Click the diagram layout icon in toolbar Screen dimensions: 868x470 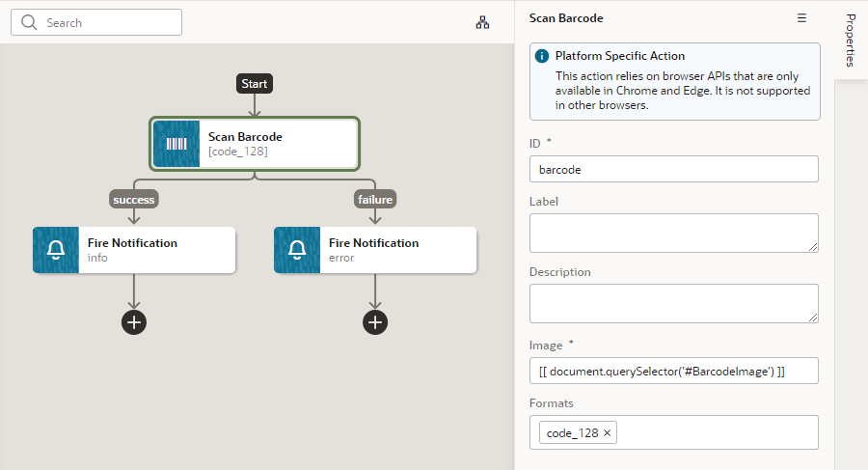pos(483,22)
